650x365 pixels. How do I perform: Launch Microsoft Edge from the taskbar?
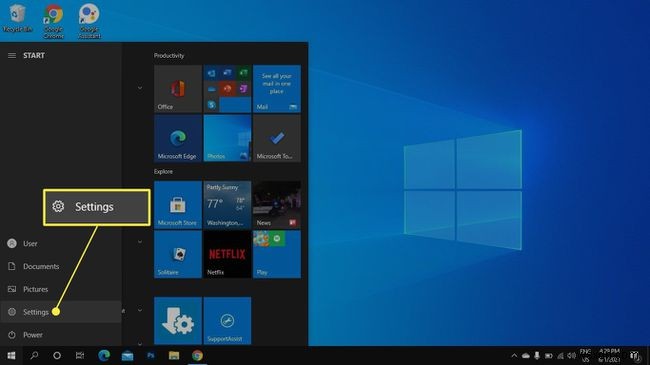coord(104,355)
